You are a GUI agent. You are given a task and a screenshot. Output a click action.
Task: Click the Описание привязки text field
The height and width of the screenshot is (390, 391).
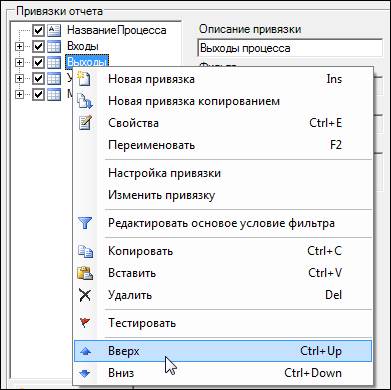(290, 48)
